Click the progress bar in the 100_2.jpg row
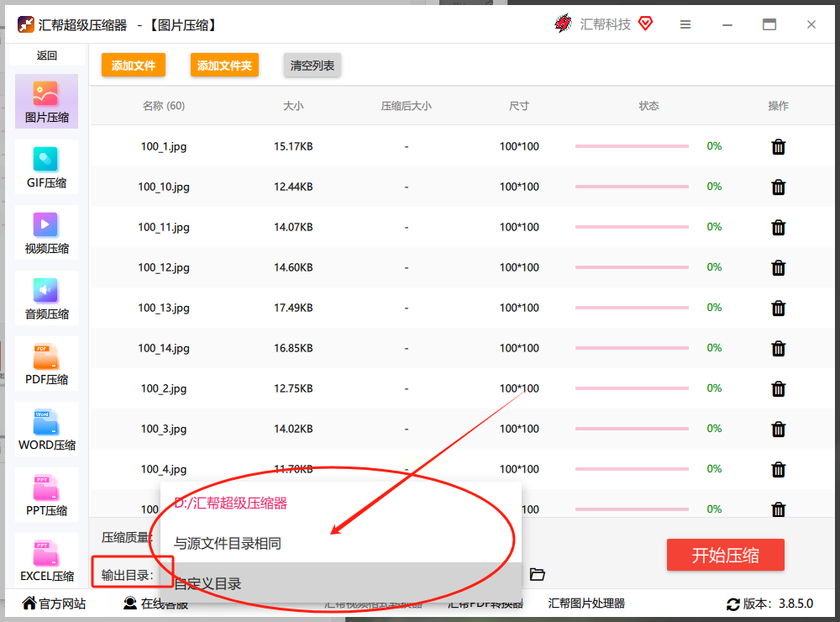Image resolution: width=840 pixels, height=622 pixels. click(632, 388)
